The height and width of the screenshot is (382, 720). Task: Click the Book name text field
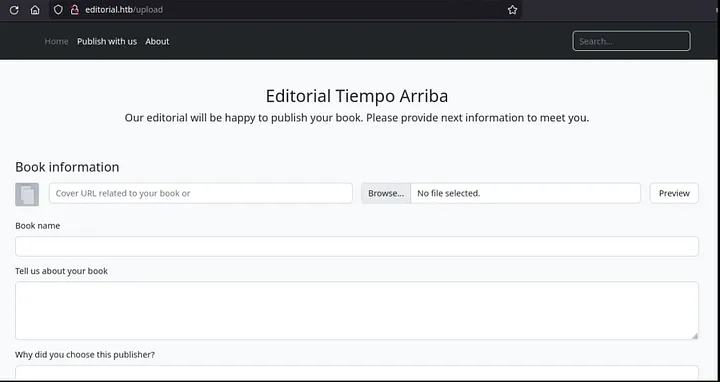[x=357, y=247]
